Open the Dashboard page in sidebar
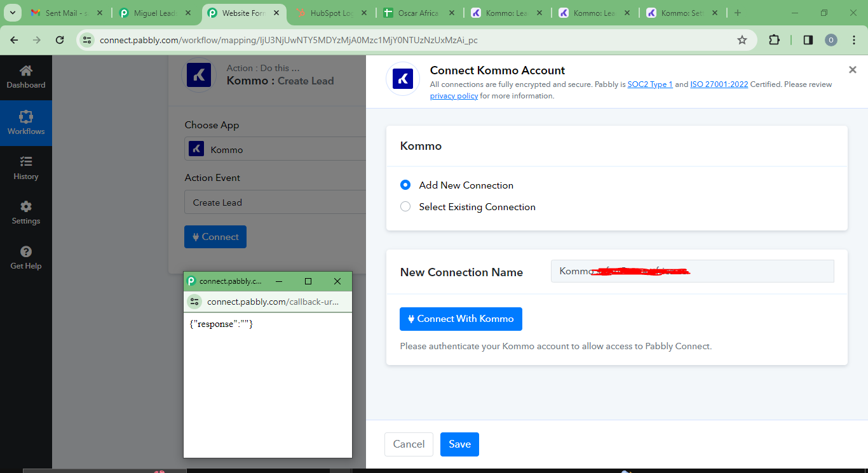This screenshot has width=868, height=473. tap(26, 77)
